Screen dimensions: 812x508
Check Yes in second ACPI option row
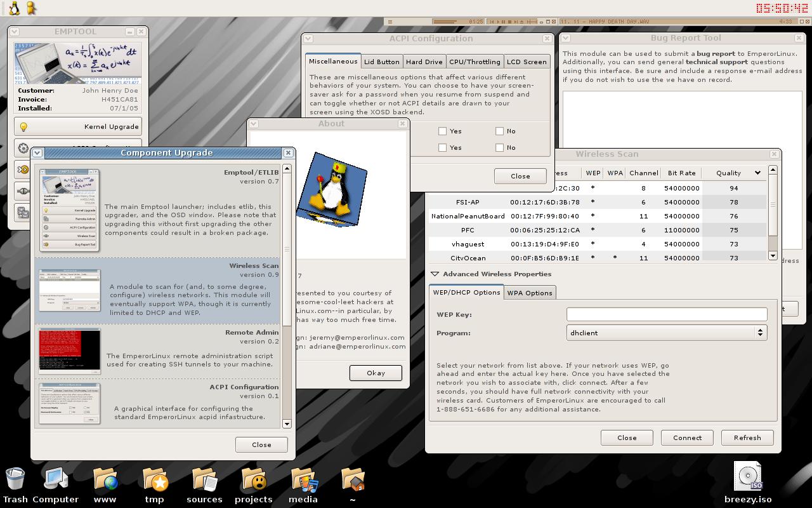442,147
